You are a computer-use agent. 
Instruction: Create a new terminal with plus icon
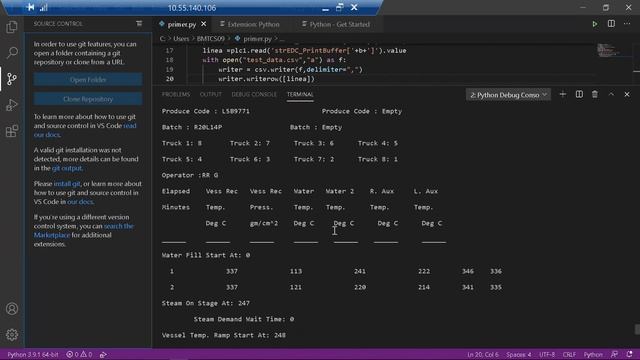click(562, 94)
